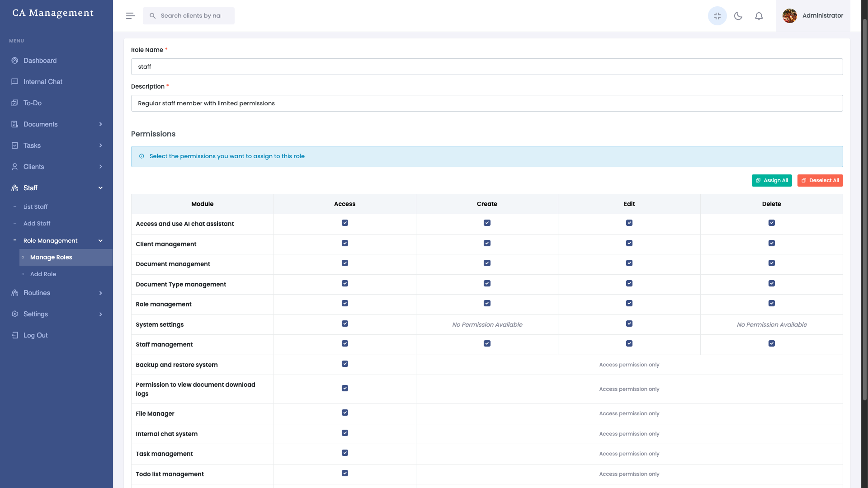Expand the Documents submenu chevron
Screen dimensions: 868x488
tap(100, 124)
